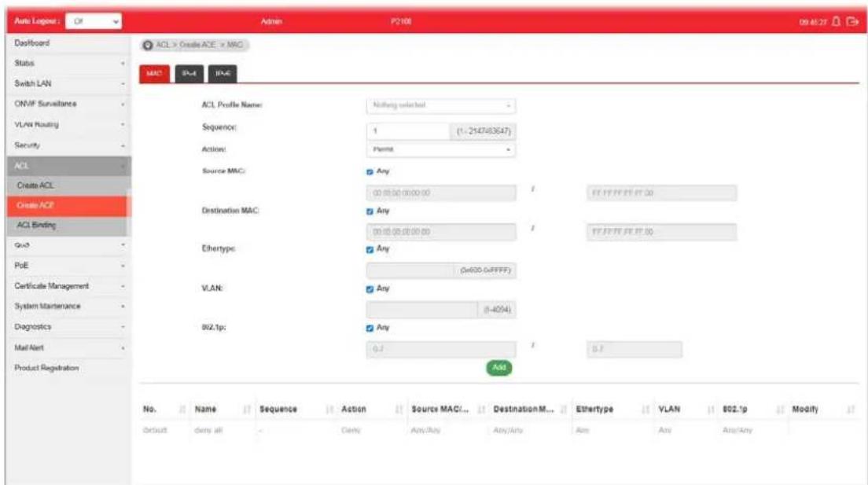Click the breadcrumb circle icon
Image resolution: width=868 pixels, height=485 pixels.
point(147,46)
